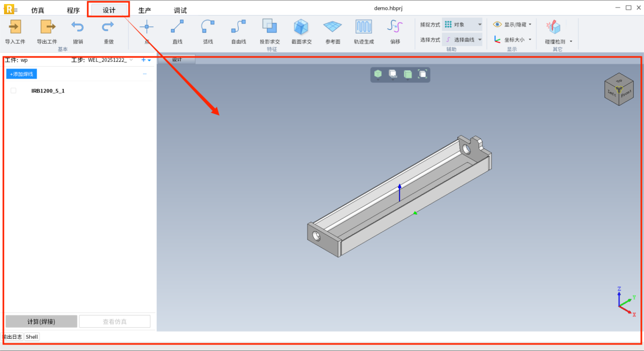Image resolution: width=644 pixels, height=351 pixels.
Task: Select the 直线 line tool
Action: (x=177, y=27)
